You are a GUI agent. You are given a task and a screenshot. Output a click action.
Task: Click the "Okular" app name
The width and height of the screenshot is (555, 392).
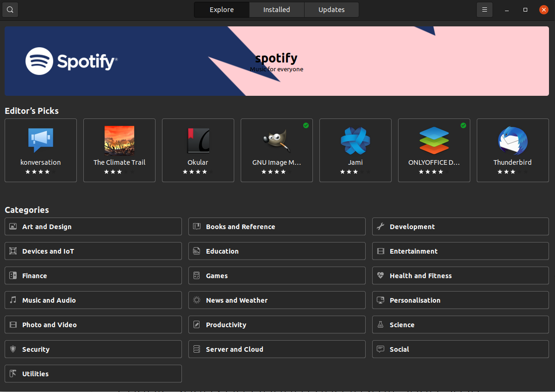[198, 162]
